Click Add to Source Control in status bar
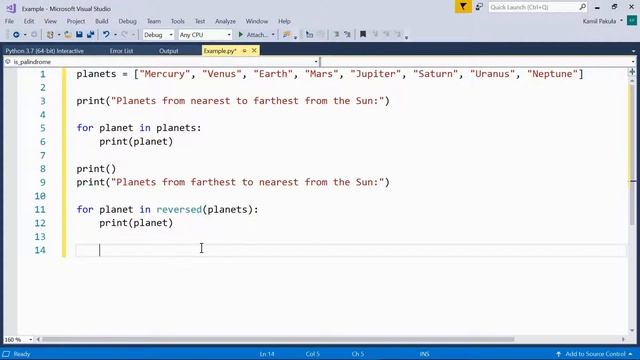Screen dimensions: 640x360 tap(595, 354)
